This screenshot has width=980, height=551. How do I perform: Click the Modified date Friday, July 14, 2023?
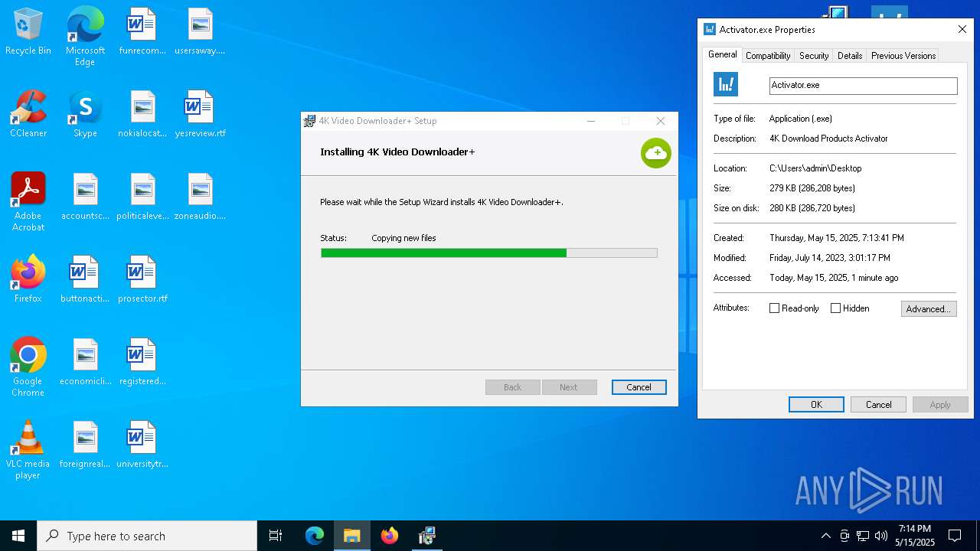[x=830, y=258]
